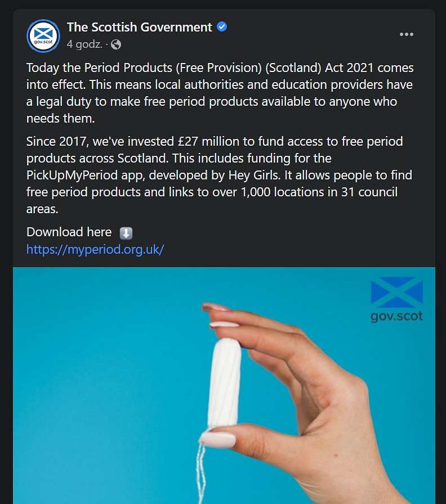Open The Scottish Government page name
This screenshot has height=504, width=446.
[x=139, y=27]
